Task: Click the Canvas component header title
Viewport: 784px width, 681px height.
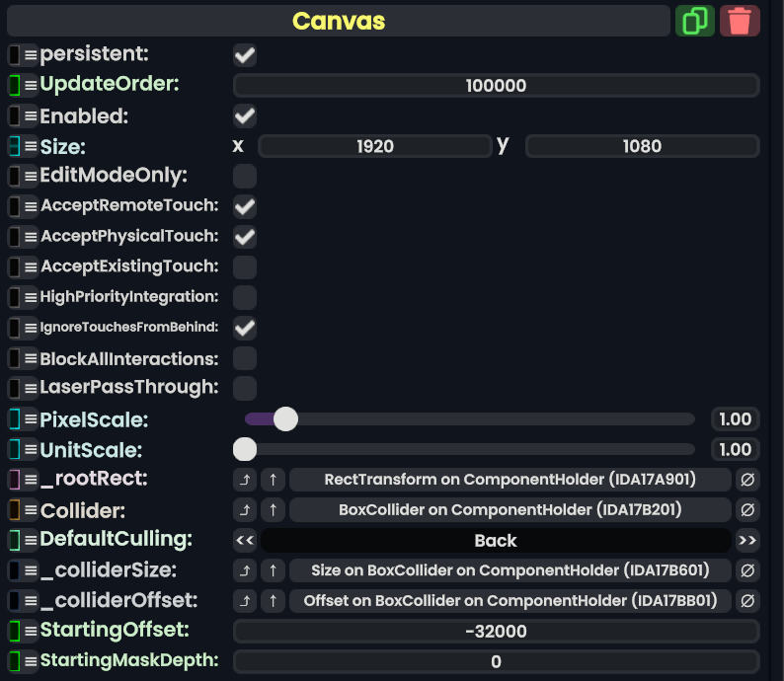Action: point(339,21)
